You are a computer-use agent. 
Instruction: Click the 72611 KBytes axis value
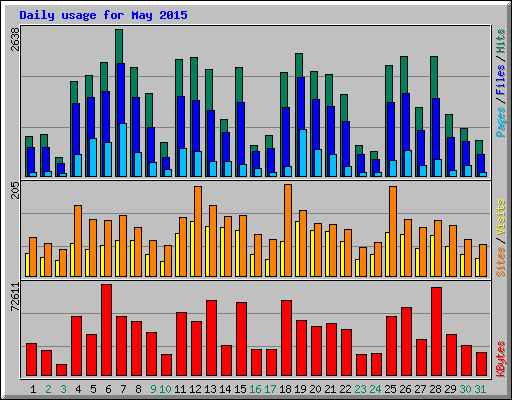(15, 297)
